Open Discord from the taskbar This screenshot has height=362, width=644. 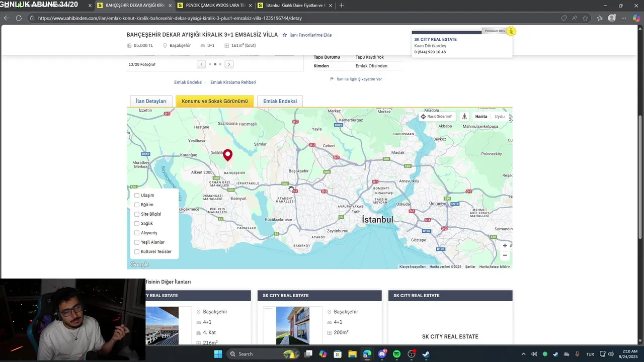(382, 354)
